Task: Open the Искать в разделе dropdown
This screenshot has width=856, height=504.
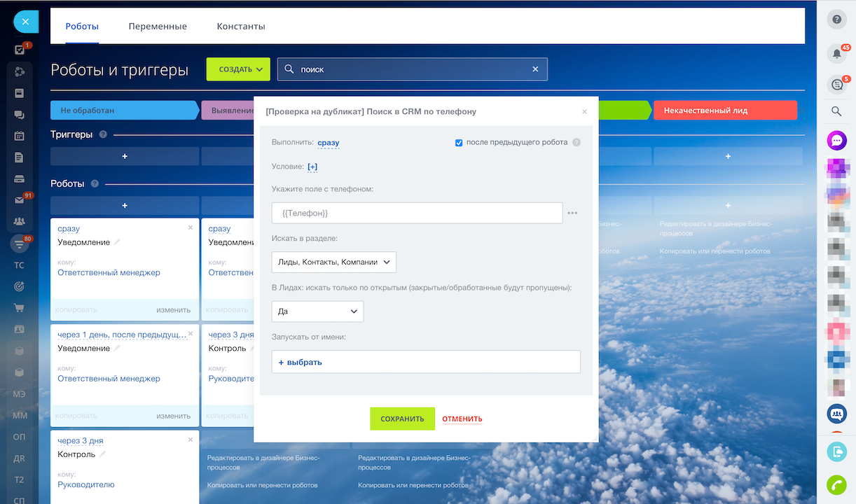Action: 333,262
